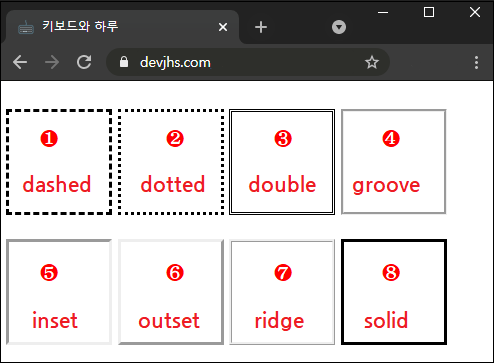The height and width of the screenshot is (363, 494).
Task: Click the double border box
Action: 282,162
